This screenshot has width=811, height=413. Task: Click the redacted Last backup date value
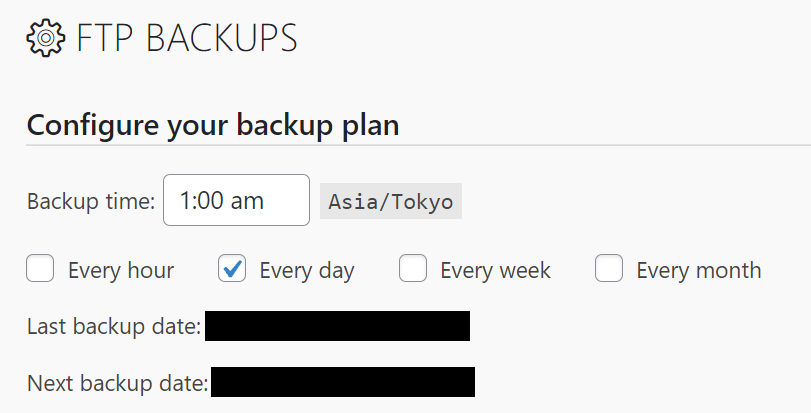pyautogui.click(x=337, y=326)
